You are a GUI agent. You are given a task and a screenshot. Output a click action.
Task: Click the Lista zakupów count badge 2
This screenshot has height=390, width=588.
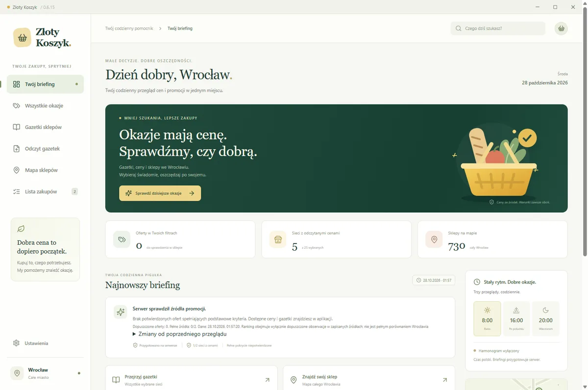[74, 192]
